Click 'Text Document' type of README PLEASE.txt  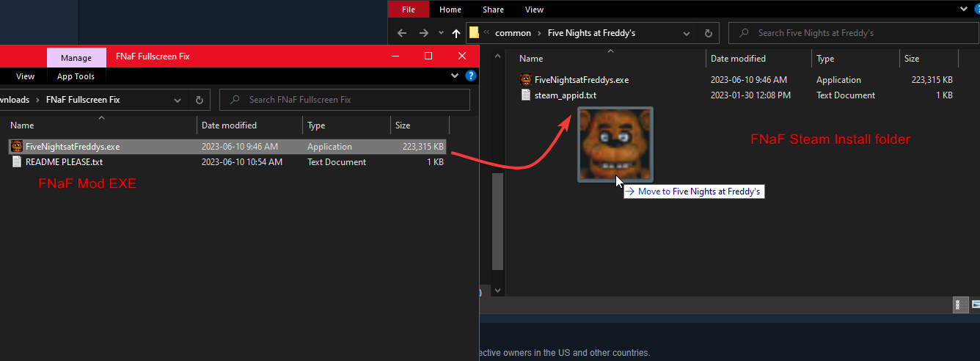click(x=337, y=162)
